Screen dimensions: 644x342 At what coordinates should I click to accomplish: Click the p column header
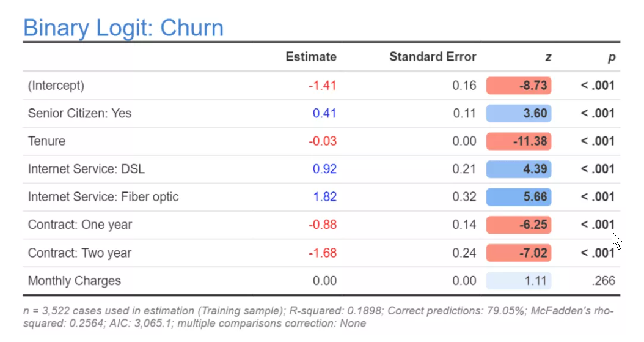tap(612, 58)
